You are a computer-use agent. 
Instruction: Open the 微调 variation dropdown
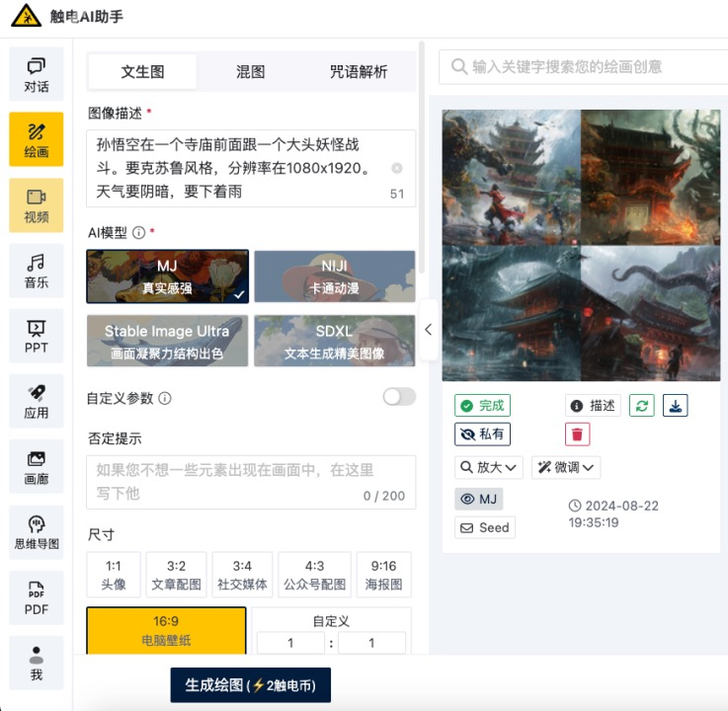tap(566, 467)
